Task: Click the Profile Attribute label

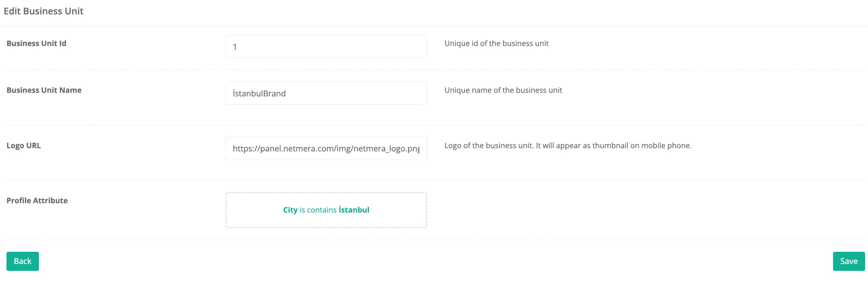Action: 37,201
